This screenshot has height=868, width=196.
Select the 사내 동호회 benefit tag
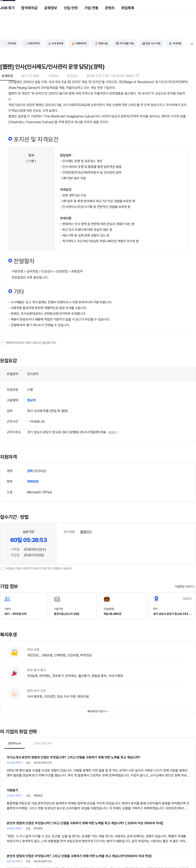[x=56, y=44]
